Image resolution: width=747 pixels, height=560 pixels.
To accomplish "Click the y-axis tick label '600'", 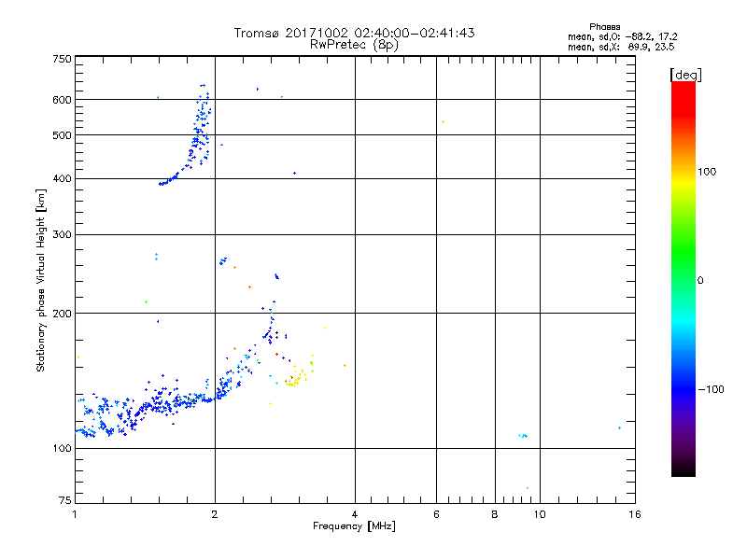I will 62,100.
